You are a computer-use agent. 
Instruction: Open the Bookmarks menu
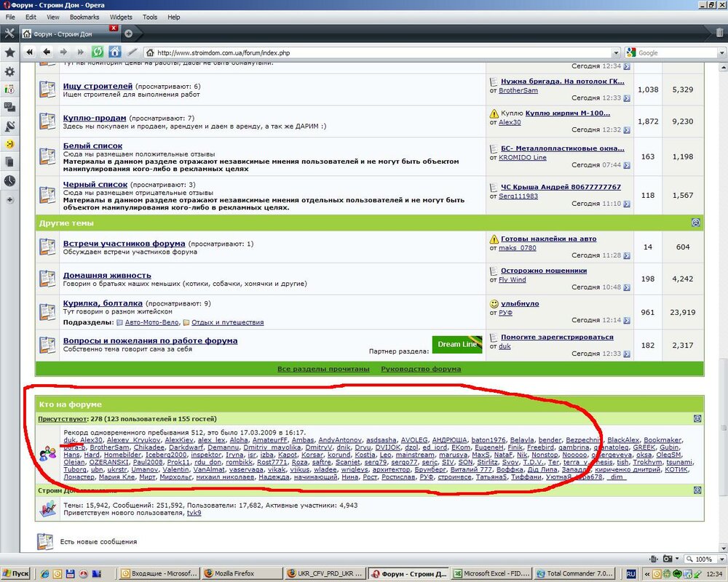(84, 17)
